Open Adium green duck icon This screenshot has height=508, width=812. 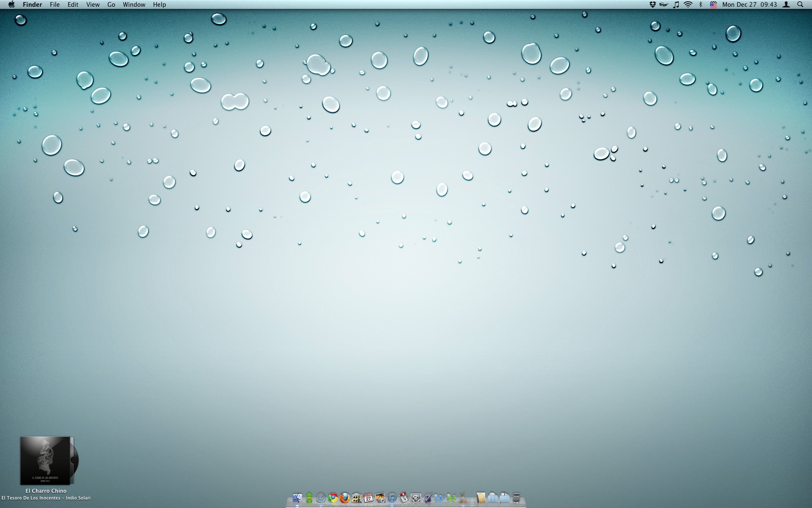309,498
